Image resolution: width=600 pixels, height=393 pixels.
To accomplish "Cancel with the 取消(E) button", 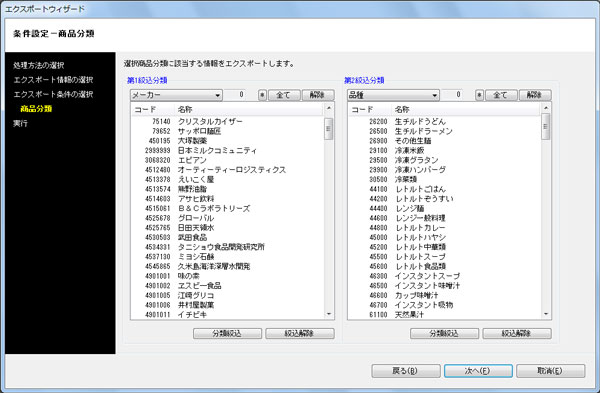I will pyautogui.click(x=550, y=371).
